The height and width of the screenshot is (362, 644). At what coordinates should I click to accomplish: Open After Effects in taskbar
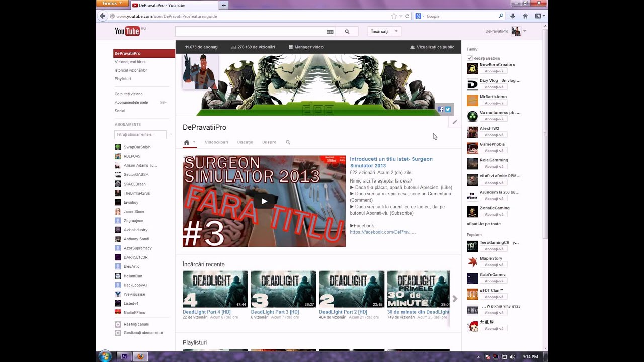pyautogui.click(x=124, y=356)
